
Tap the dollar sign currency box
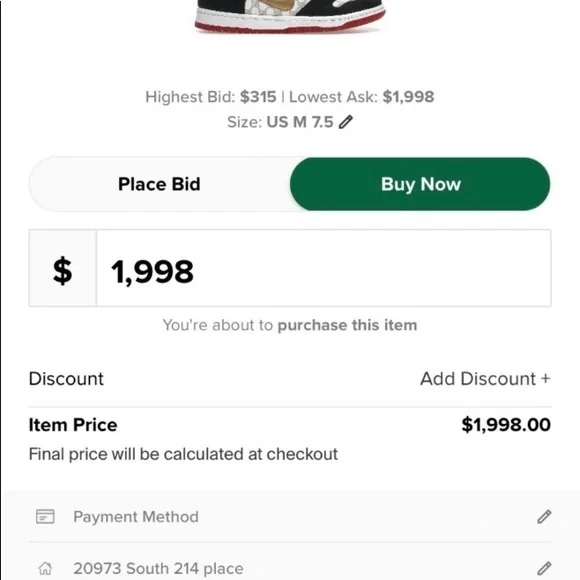click(63, 268)
